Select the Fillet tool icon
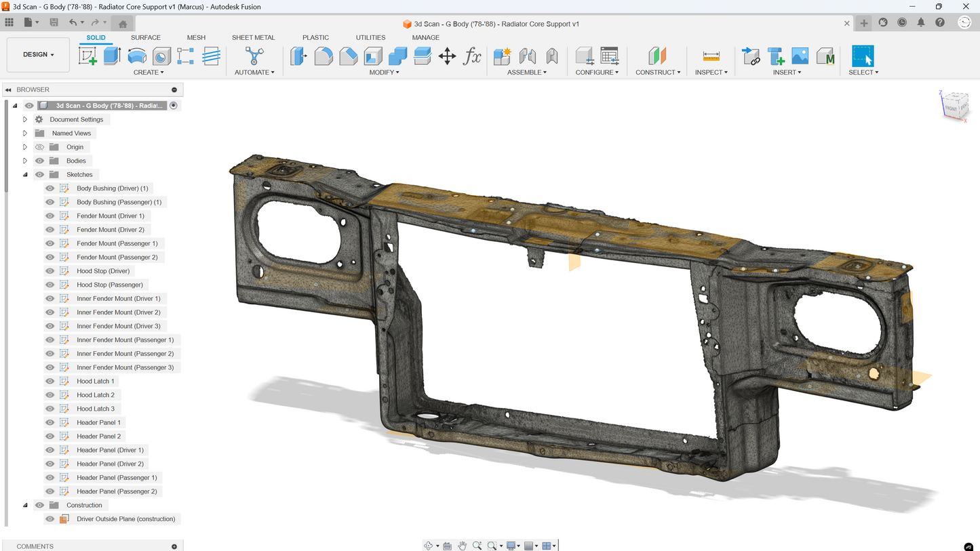This screenshot has width=980, height=551. click(x=324, y=56)
